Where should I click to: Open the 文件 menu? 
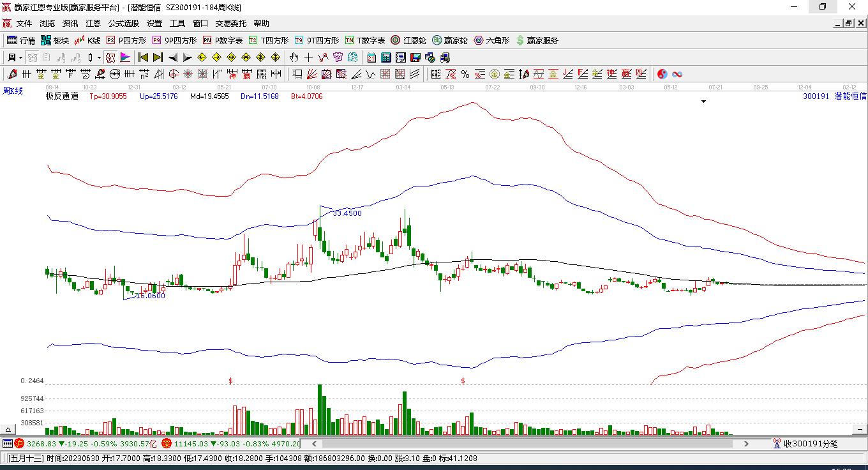tap(24, 24)
